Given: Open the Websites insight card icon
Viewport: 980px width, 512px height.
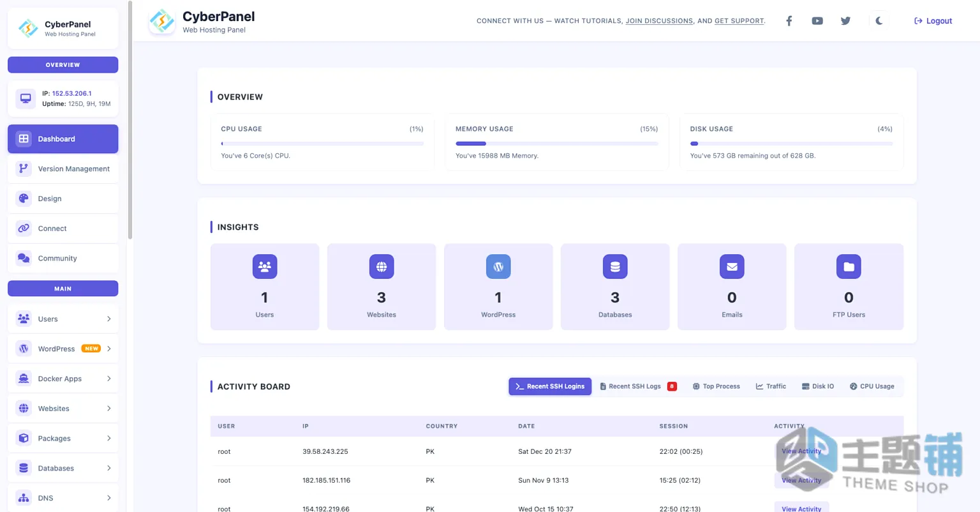Looking at the screenshot, I should pyautogui.click(x=382, y=267).
